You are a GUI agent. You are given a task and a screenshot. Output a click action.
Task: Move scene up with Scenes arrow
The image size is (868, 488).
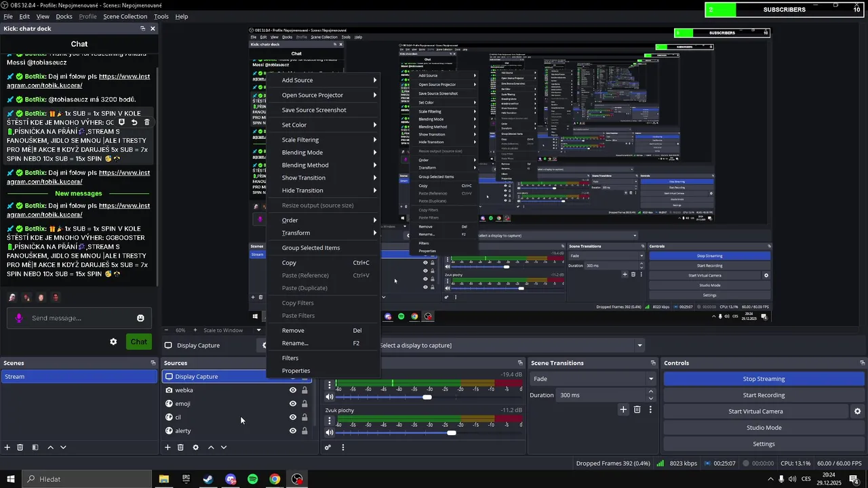click(x=50, y=447)
